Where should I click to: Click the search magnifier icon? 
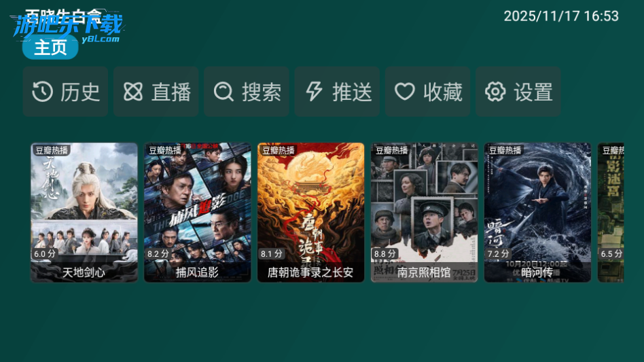[224, 92]
